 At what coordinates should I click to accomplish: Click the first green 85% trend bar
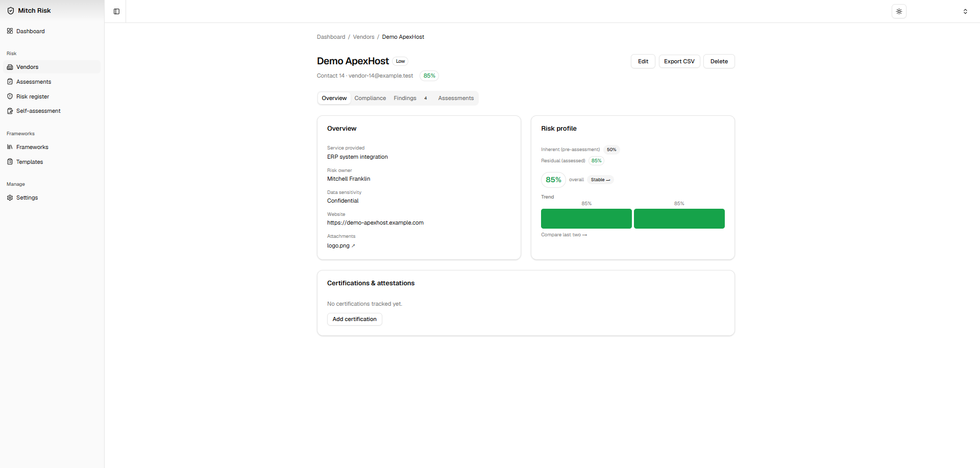click(586, 218)
